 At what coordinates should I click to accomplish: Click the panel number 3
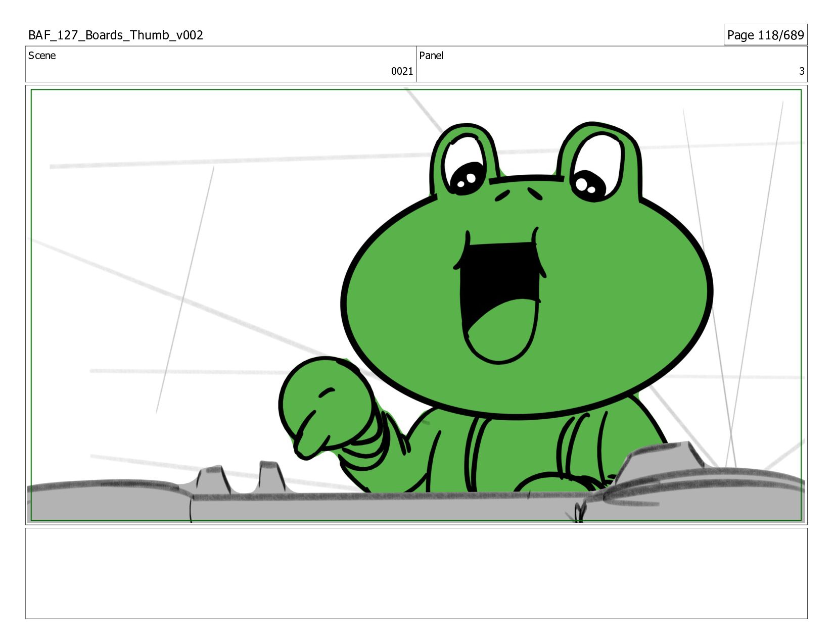(x=801, y=71)
